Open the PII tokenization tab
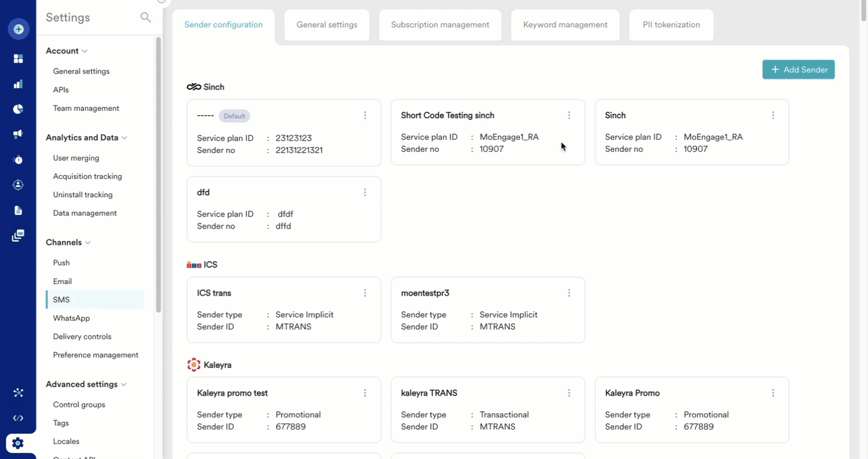Image resolution: width=868 pixels, height=459 pixels. click(671, 25)
